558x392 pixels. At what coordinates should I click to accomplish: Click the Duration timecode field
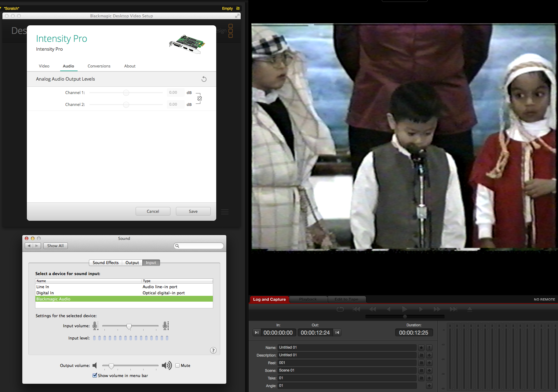coord(414,332)
